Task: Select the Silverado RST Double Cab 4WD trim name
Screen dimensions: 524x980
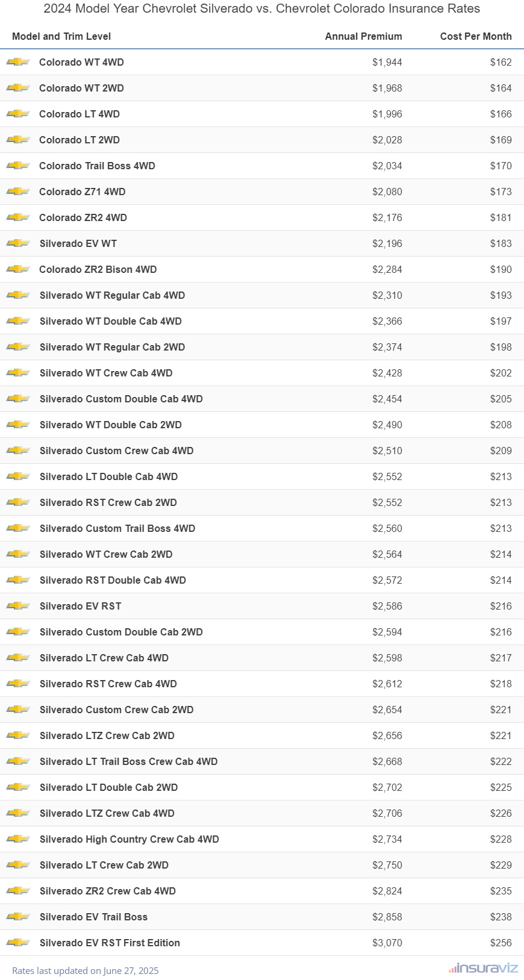Action: (113, 580)
